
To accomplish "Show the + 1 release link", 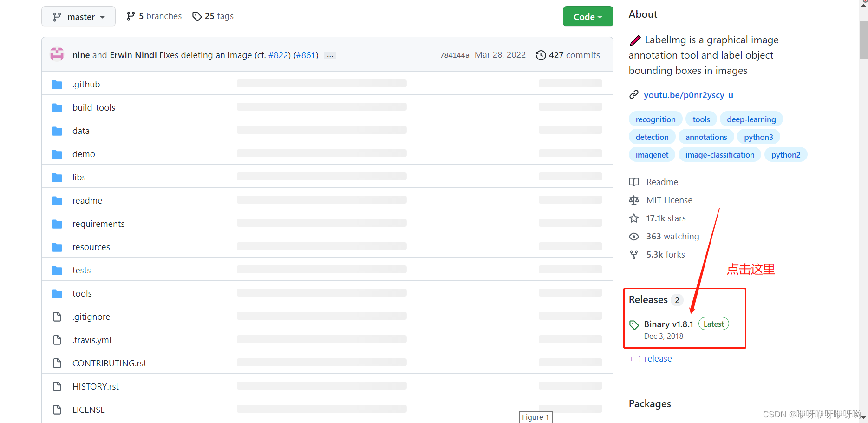I will (x=650, y=358).
